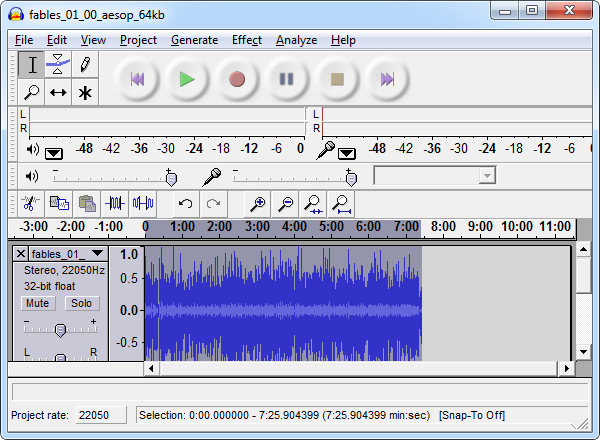Fit project in window icon
600x440 pixels.
pos(341,203)
